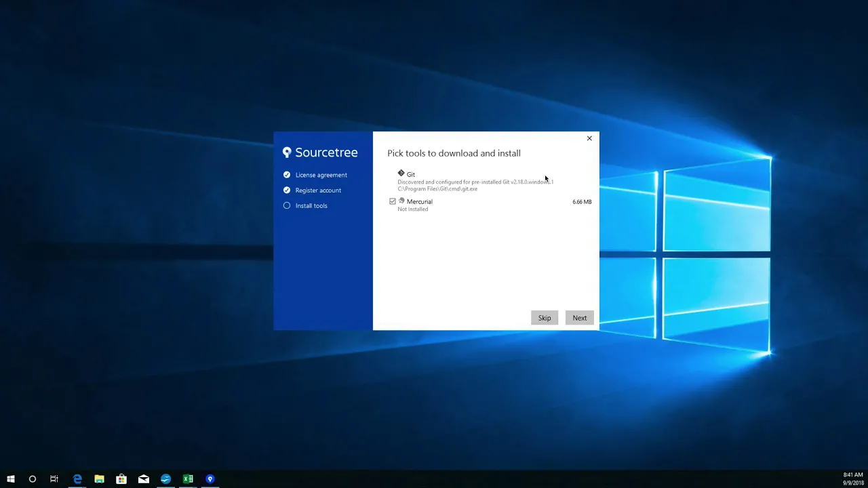Open Sourcetree taskbar icon
This screenshot has height=488, width=868.
click(210, 479)
